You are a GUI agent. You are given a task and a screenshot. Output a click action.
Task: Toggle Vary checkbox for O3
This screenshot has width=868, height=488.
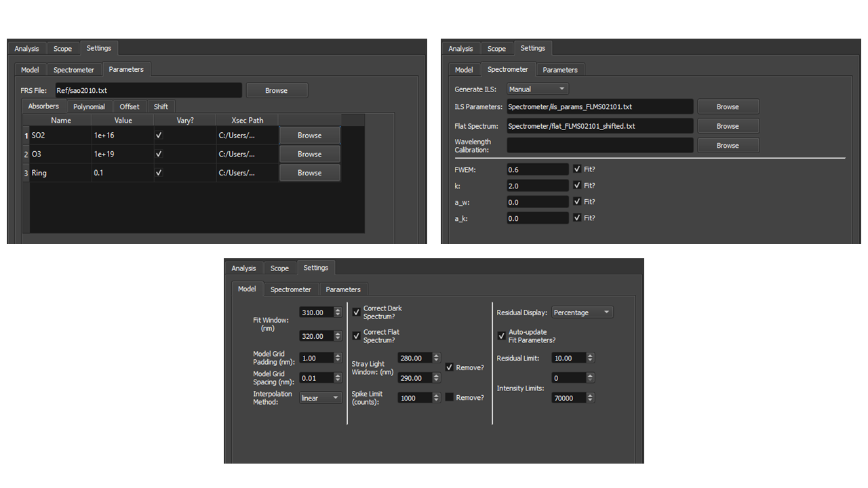pyautogui.click(x=159, y=154)
